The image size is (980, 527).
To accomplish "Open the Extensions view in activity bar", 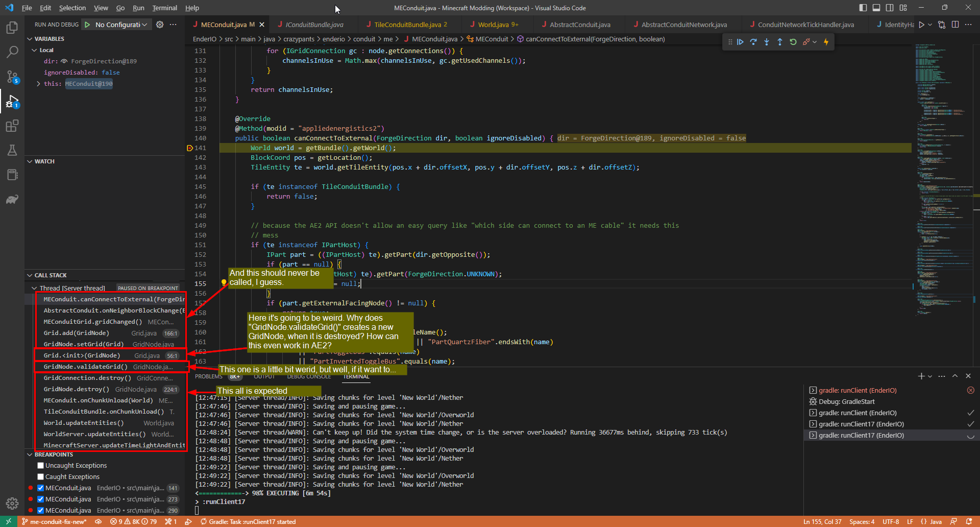I will tap(12, 126).
